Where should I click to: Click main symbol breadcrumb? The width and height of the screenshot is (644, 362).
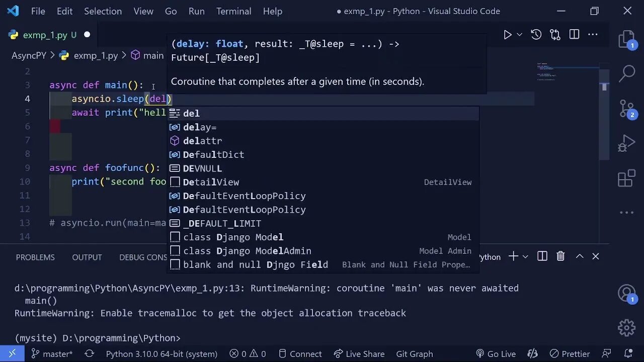pyautogui.click(x=147, y=55)
